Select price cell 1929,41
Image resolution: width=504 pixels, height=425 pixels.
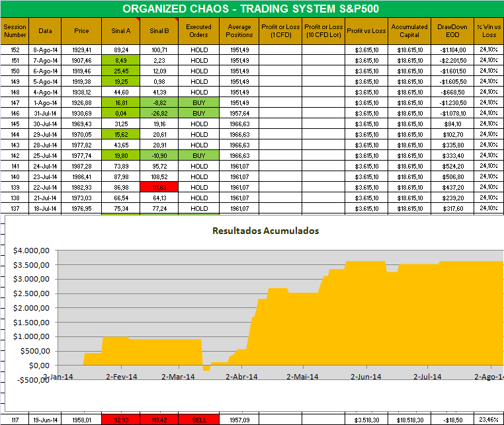[81, 50]
